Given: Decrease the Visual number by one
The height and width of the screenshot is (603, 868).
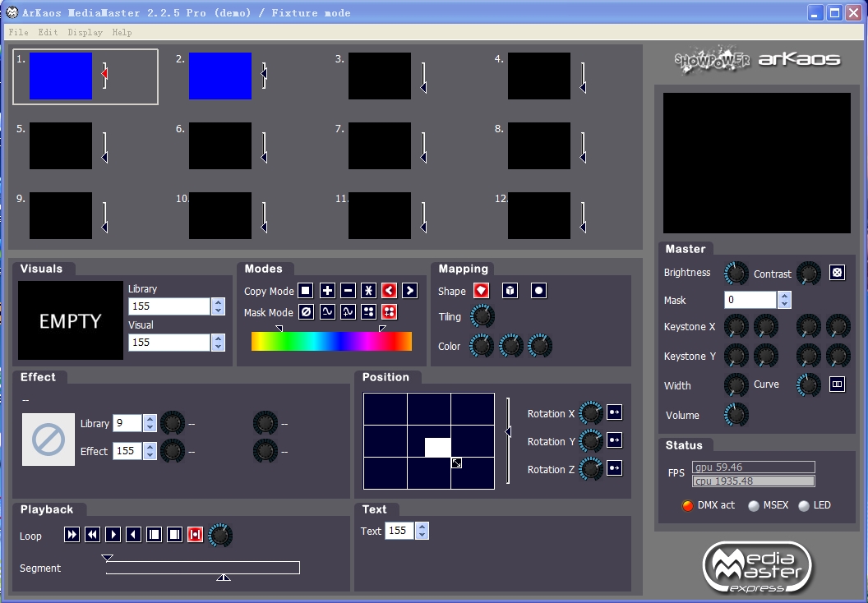Looking at the screenshot, I should (218, 347).
